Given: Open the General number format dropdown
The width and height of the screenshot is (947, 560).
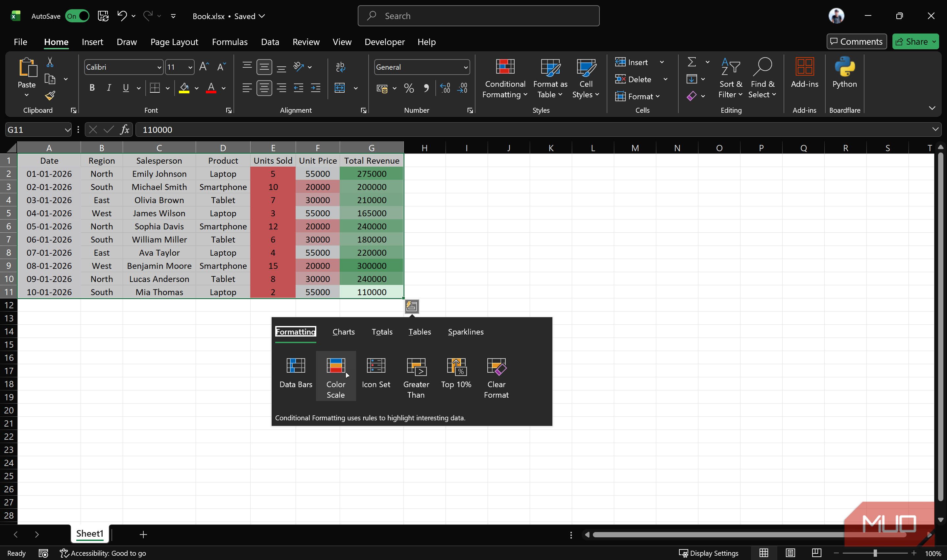Looking at the screenshot, I should [x=465, y=68].
